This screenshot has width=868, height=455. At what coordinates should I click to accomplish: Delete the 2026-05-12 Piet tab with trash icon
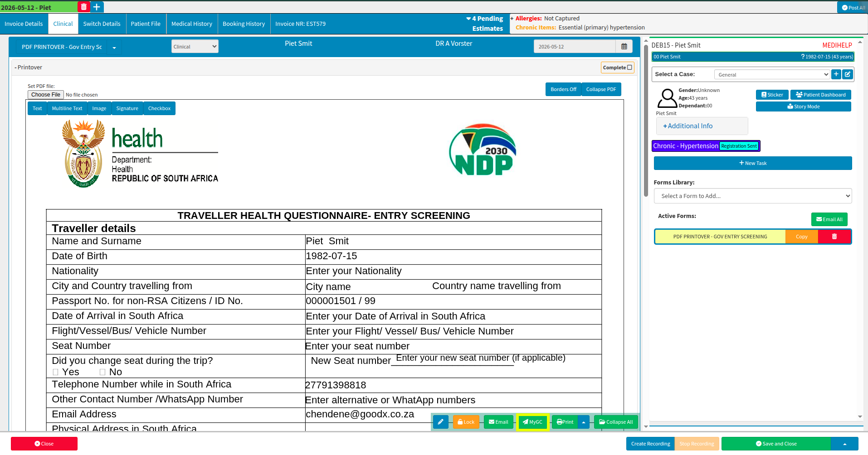point(84,7)
